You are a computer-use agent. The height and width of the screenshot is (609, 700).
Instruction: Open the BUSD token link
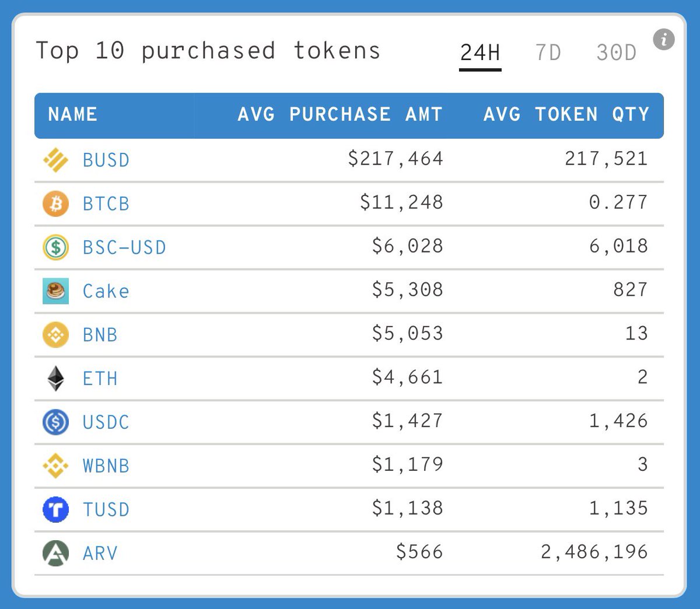[106, 160]
